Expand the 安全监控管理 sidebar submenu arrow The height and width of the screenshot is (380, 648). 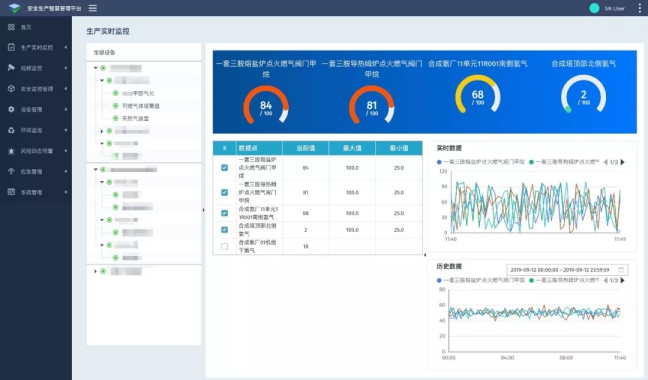point(66,89)
